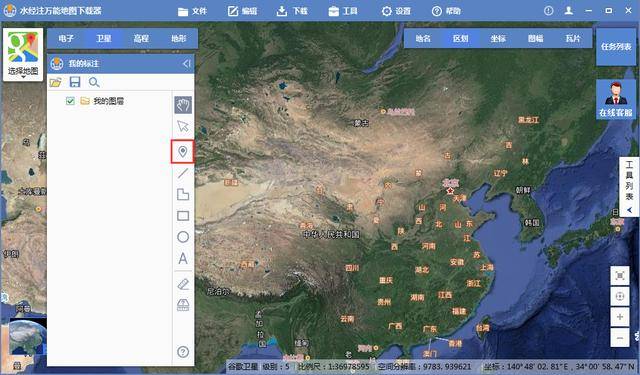The height and width of the screenshot is (375, 640).
Task: Click the application logo in title bar
Action: click(x=10, y=11)
